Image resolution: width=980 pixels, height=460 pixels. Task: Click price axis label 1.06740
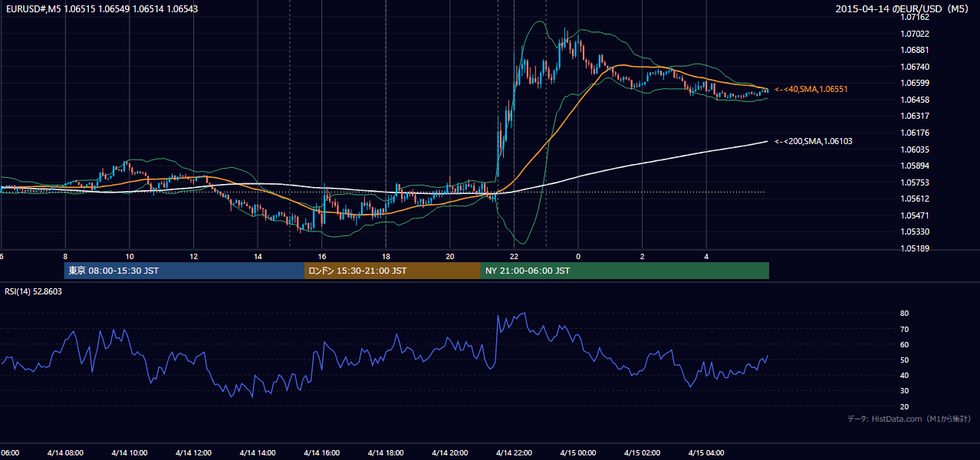[x=916, y=67]
